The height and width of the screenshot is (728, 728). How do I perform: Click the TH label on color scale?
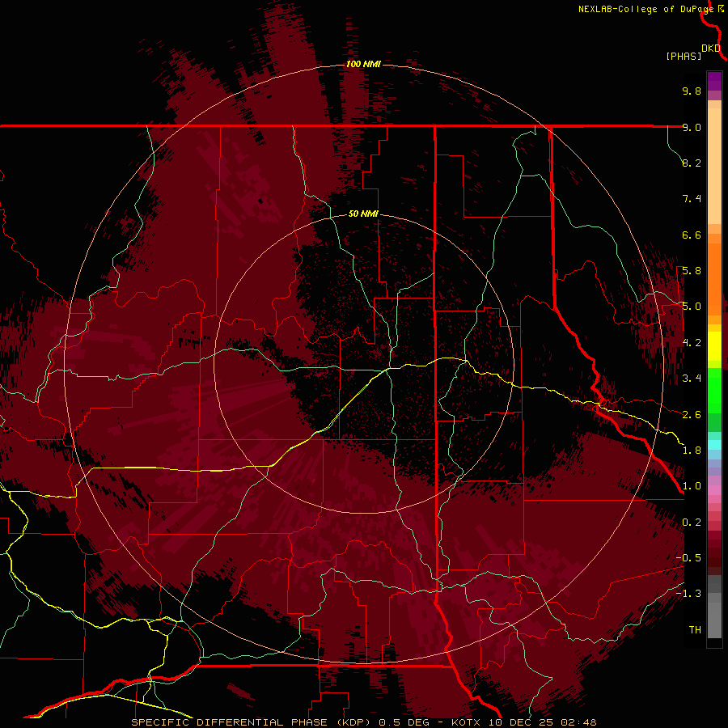coord(695,630)
